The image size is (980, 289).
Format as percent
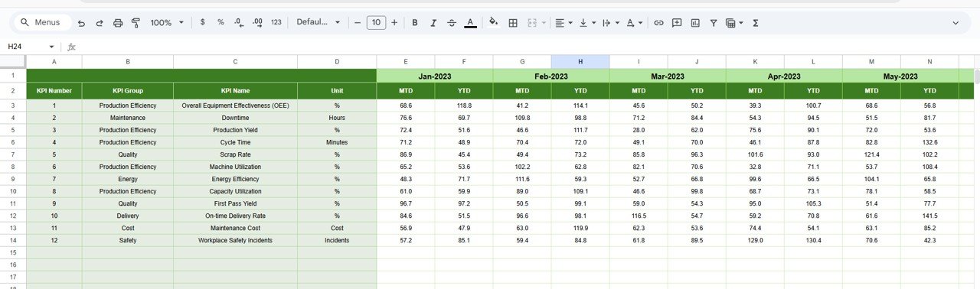[220, 23]
